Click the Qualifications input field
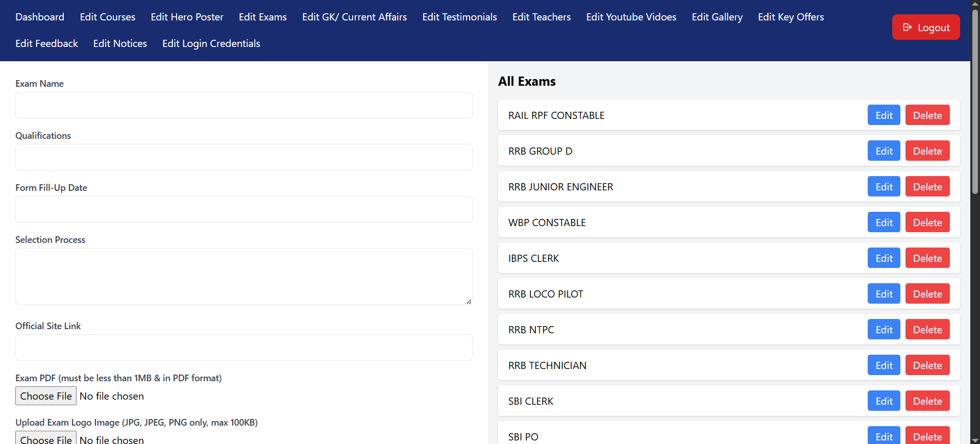The width and height of the screenshot is (980, 444). coord(244,157)
